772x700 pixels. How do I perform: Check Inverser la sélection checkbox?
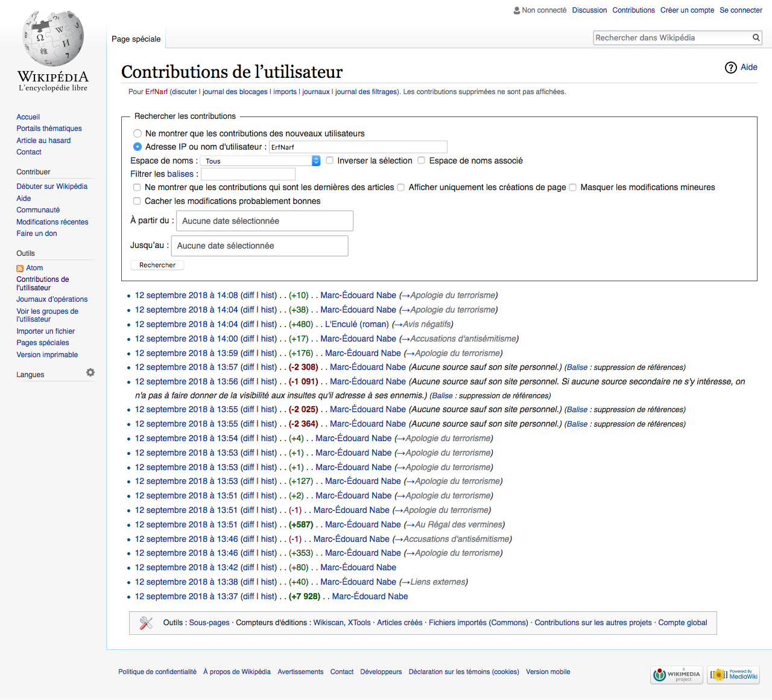[330, 161]
